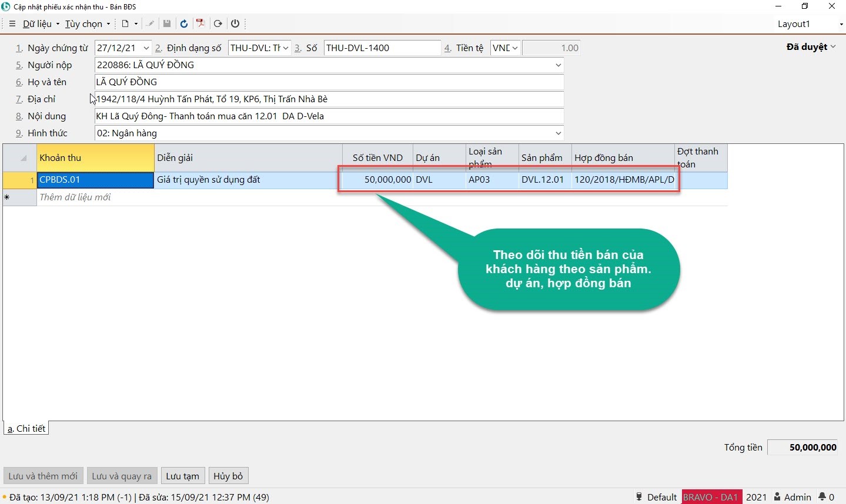Click the Nội dung input field
Image resolution: width=846 pixels, height=504 pixels.
[x=329, y=116]
